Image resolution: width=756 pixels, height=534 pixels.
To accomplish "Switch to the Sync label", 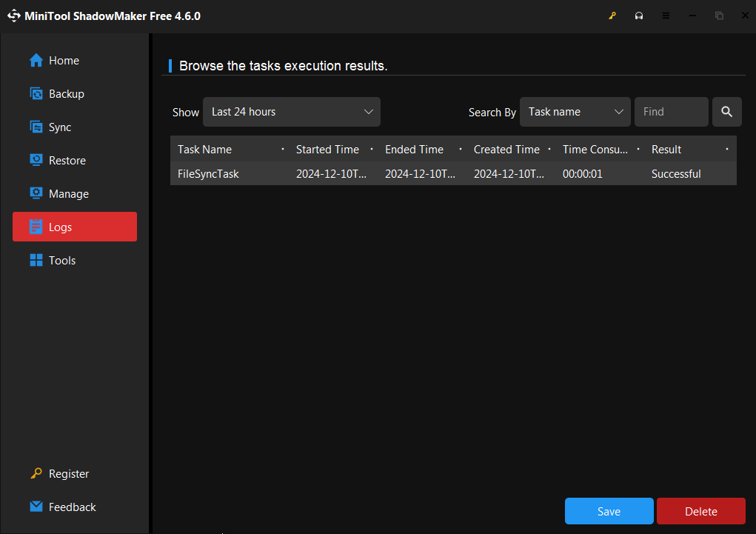I will pyautogui.click(x=60, y=127).
